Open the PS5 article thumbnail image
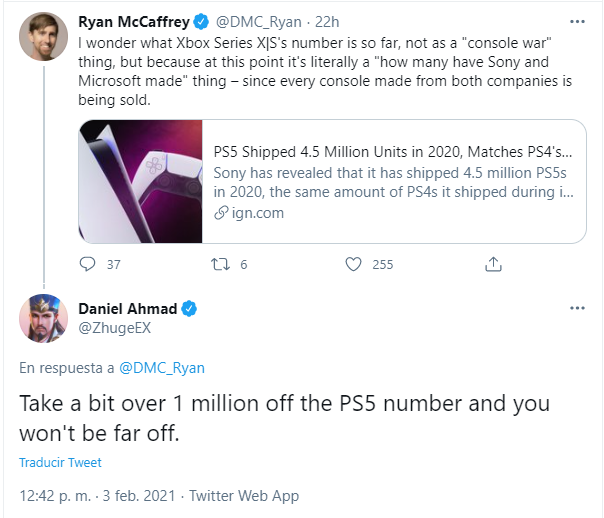The width and height of the screenshot is (604, 518). coord(141,181)
